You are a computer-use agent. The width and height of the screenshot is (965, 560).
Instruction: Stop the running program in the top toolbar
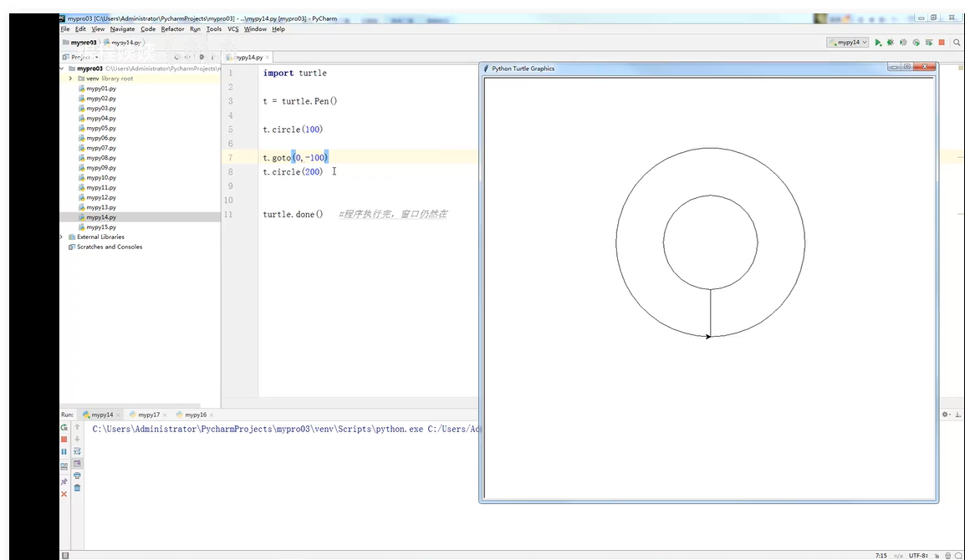pyautogui.click(x=942, y=43)
